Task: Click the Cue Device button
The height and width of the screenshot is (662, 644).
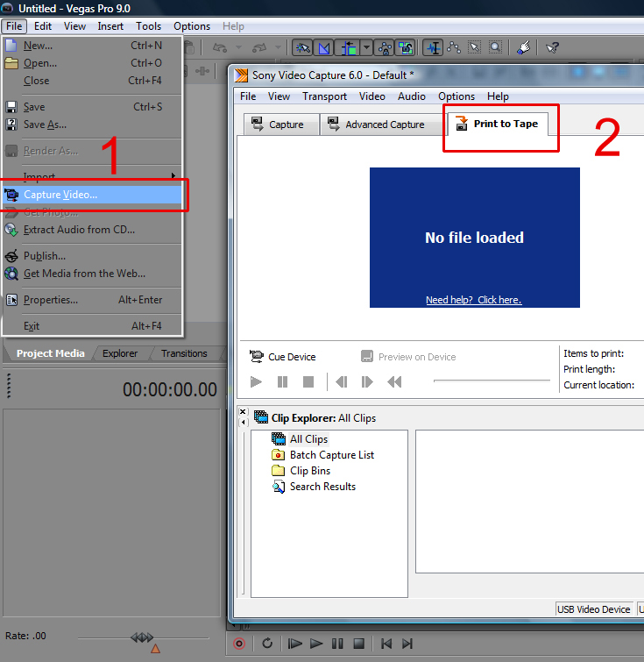Action: click(x=282, y=357)
